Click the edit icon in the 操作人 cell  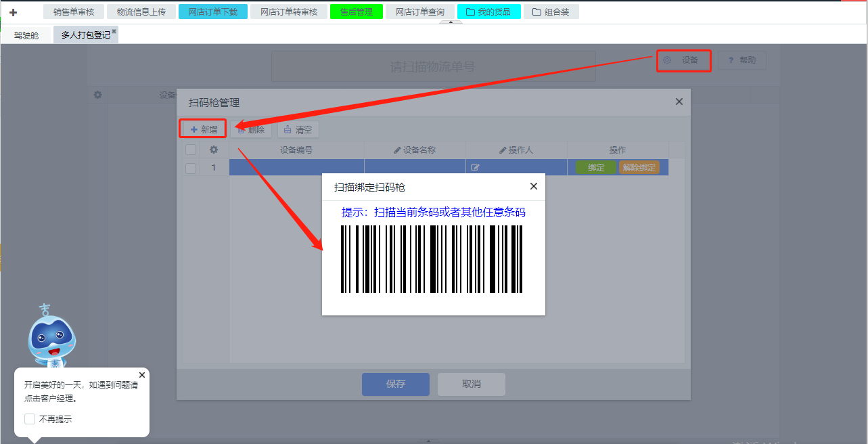pos(475,168)
